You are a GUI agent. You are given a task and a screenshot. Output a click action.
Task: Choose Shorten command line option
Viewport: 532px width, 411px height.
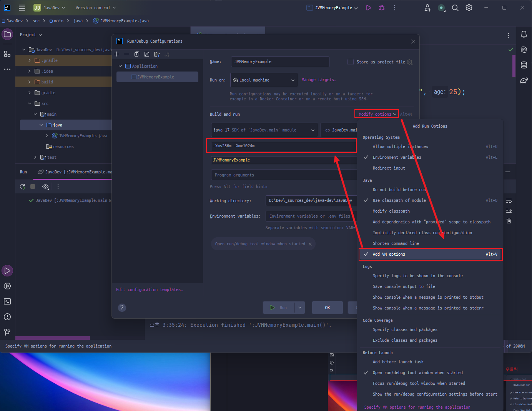(x=396, y=243)
